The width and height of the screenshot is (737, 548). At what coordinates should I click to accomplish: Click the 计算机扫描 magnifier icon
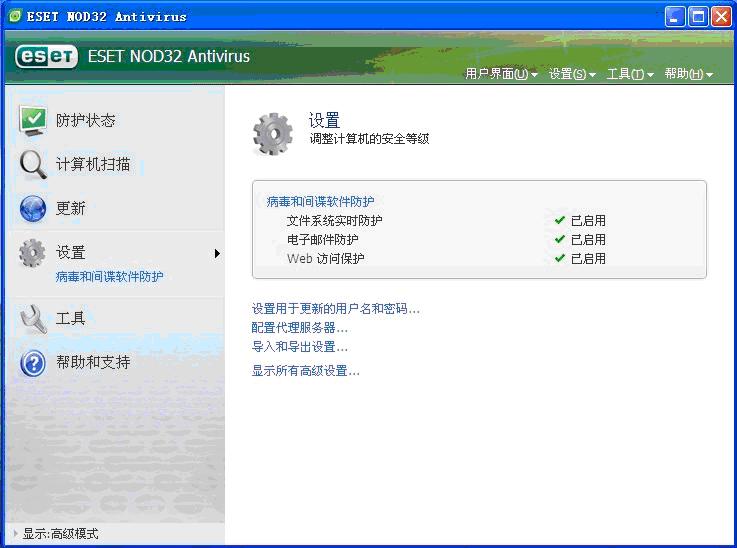click(33, 164)
